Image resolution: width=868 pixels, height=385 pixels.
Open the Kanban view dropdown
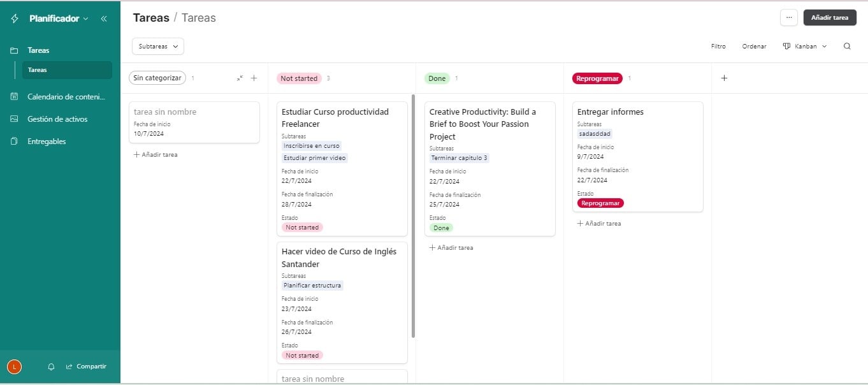pos(804,46)
